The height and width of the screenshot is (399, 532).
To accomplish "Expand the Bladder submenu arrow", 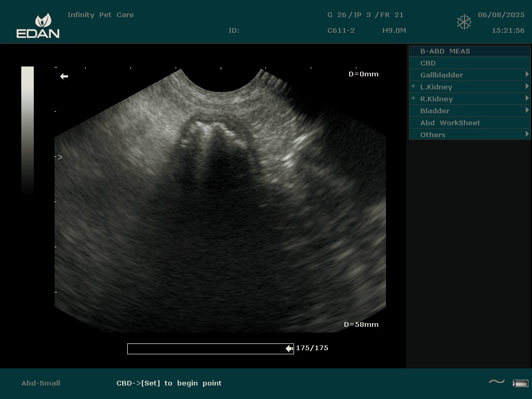I will (527, 111).
